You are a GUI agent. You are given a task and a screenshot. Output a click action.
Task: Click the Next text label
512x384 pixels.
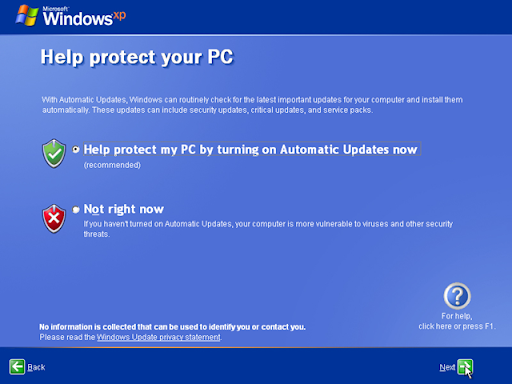[x=447, y=367]
